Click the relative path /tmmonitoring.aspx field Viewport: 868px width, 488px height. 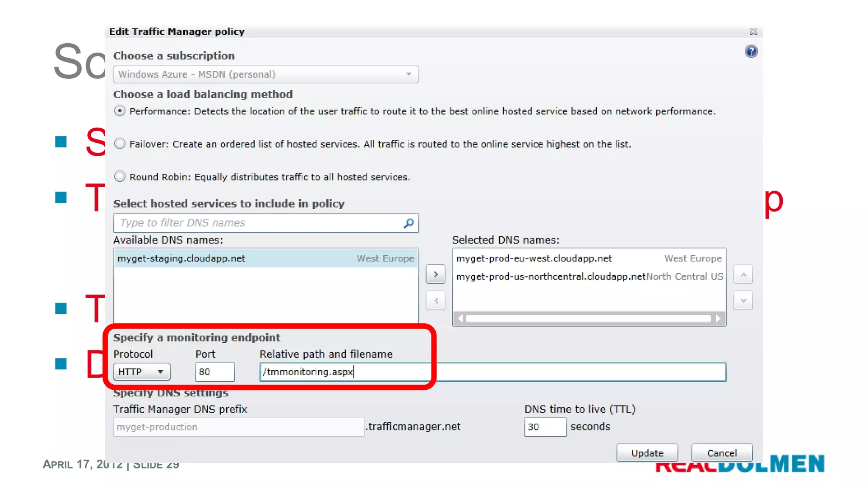[x=493, y=372]
